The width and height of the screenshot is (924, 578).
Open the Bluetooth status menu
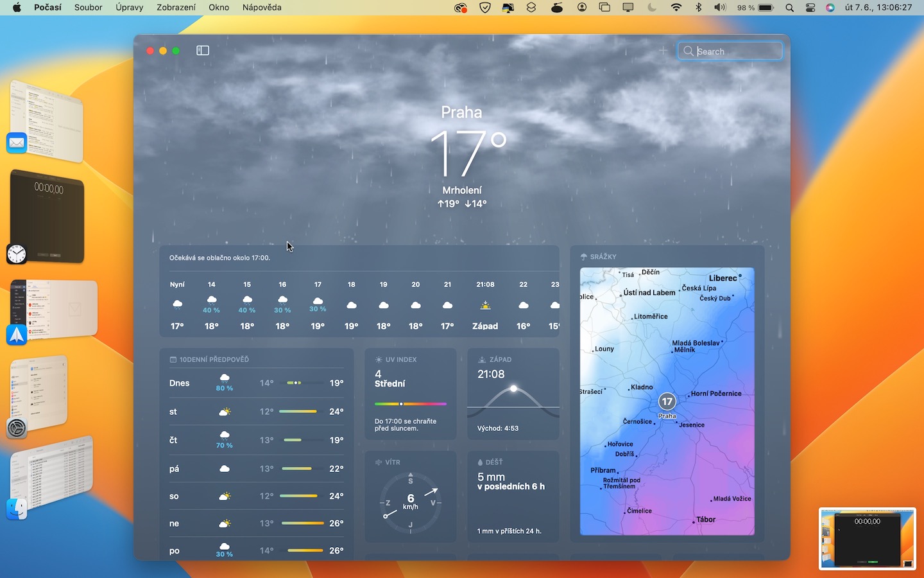699,8
